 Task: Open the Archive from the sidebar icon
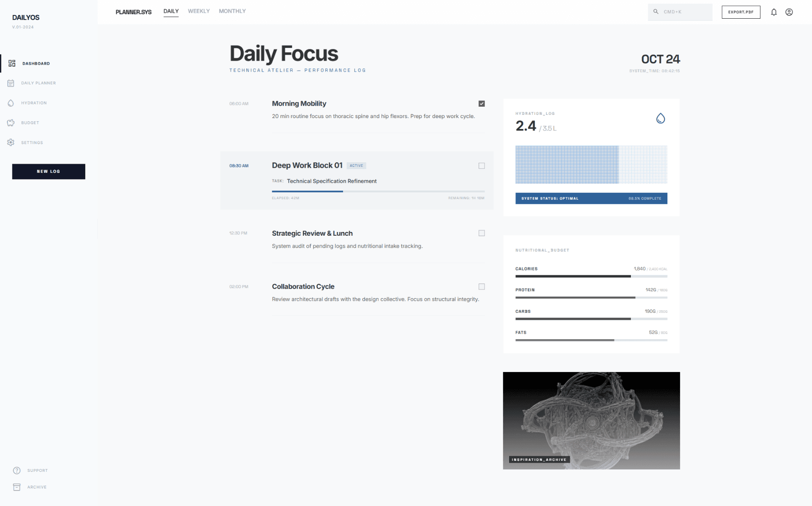pos(17,487)
